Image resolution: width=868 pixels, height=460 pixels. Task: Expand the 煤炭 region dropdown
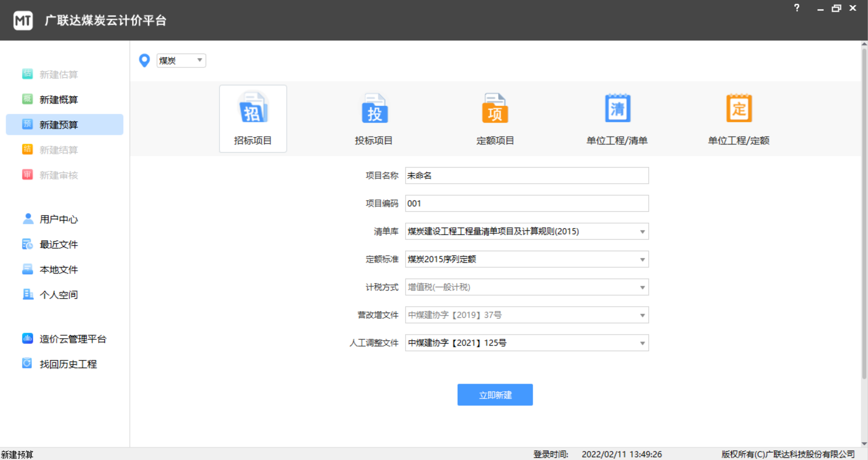(181, 60)
